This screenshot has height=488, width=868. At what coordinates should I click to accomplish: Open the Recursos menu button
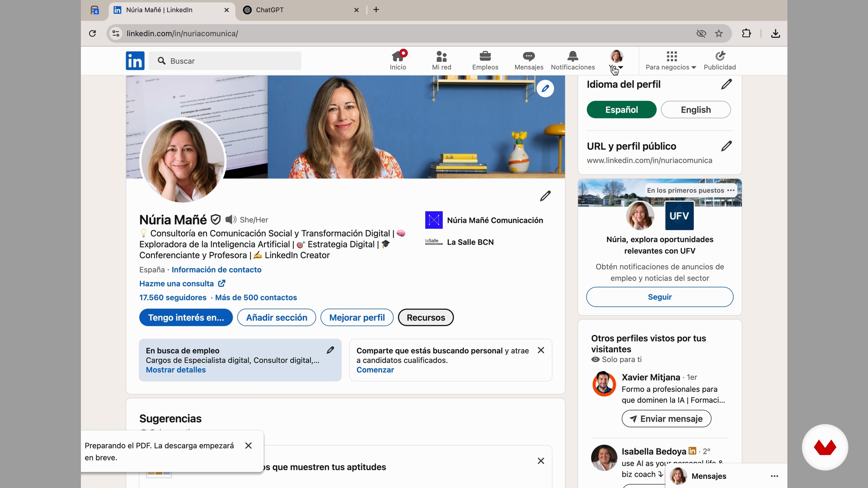tap(426, 317)
